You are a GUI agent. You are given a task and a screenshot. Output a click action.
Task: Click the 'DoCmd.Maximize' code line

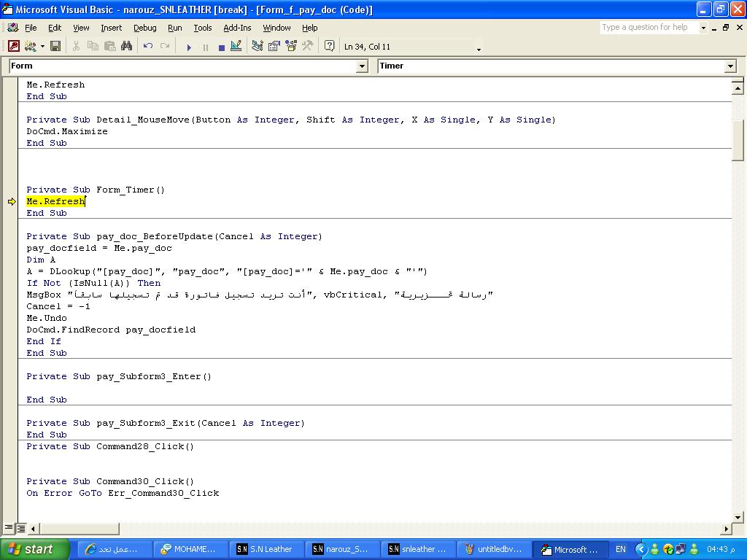[67, 131]
